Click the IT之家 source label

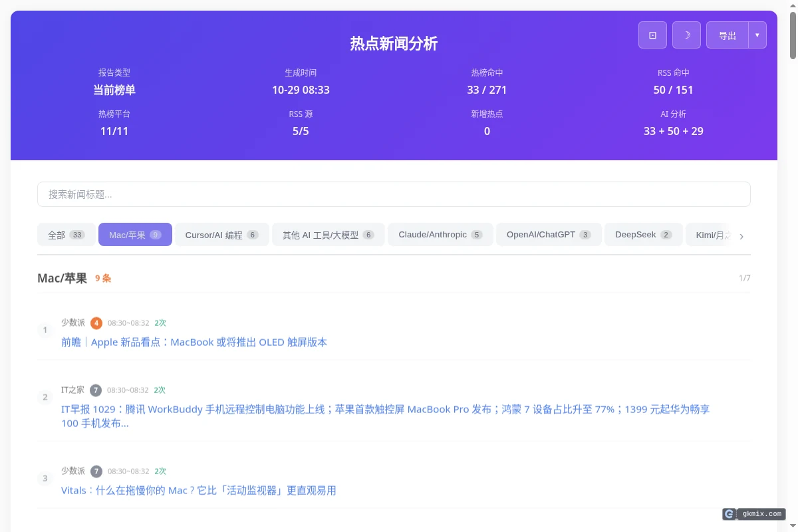[72, 390]
